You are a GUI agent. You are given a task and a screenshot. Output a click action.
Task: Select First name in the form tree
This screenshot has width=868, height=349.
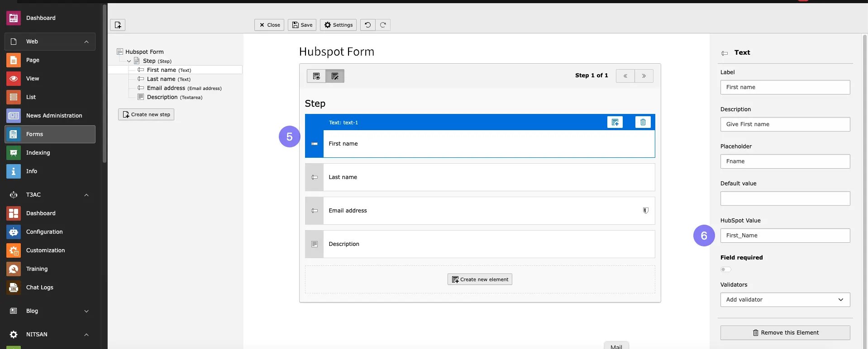pyautogui.click(x=168, y=70)
